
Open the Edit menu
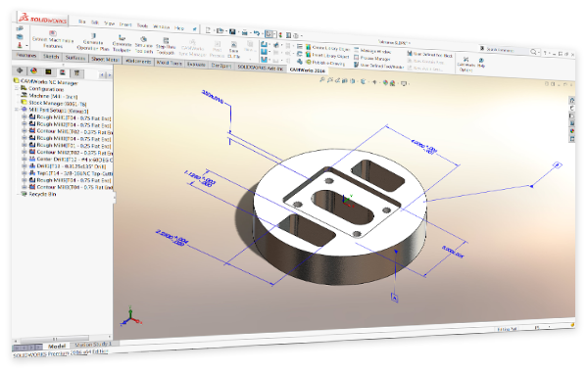click(x=95, y=23)
